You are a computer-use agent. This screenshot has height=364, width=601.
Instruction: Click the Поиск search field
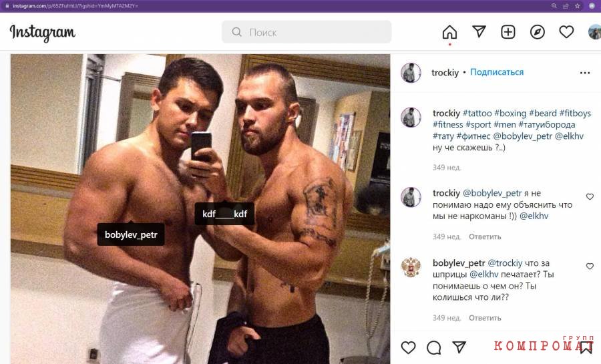[x=307, y=32]
